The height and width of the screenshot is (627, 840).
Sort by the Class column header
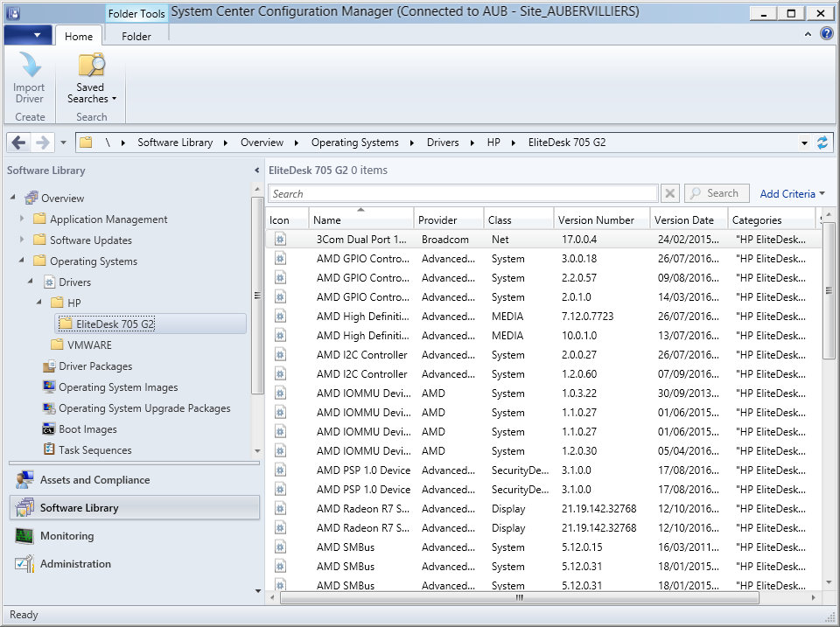[519, 220]
